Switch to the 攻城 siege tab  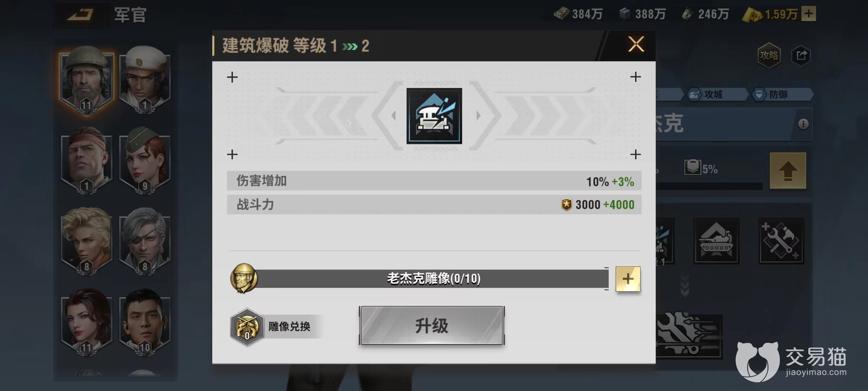716,94
